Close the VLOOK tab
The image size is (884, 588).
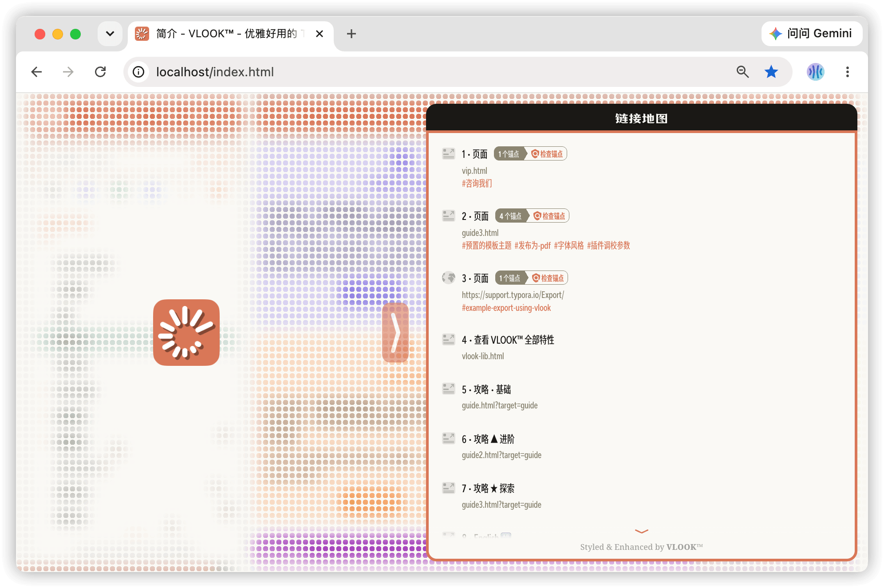point(319,34)
